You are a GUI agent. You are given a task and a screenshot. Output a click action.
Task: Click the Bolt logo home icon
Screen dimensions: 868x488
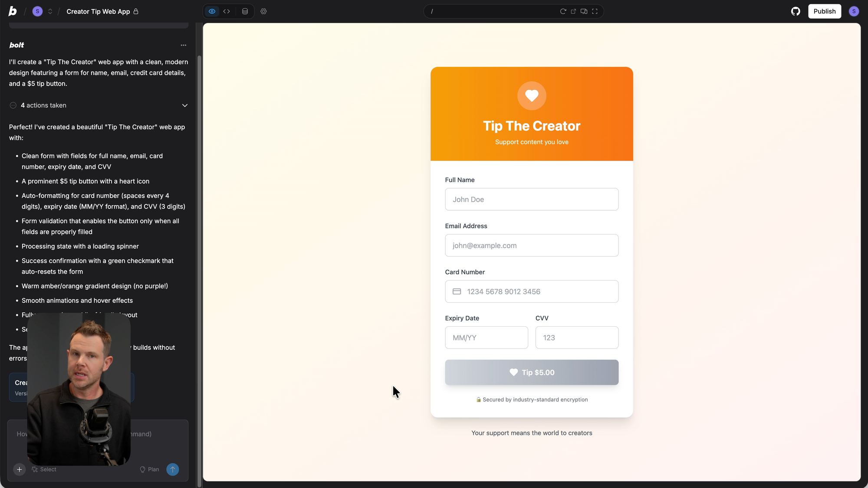[13, 11]
